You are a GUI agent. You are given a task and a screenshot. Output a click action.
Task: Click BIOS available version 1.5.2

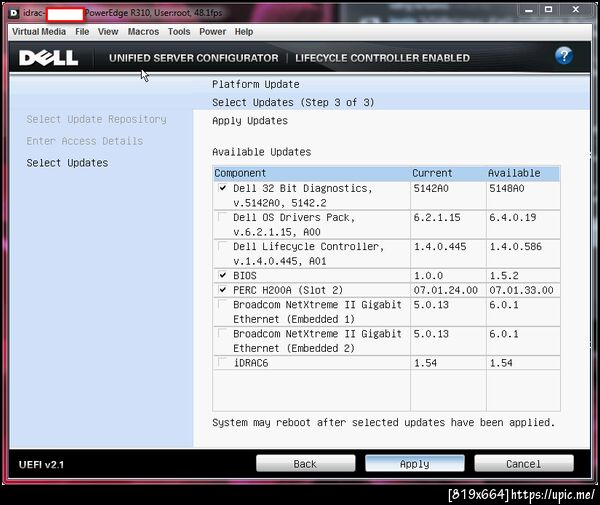coord(504,275)
